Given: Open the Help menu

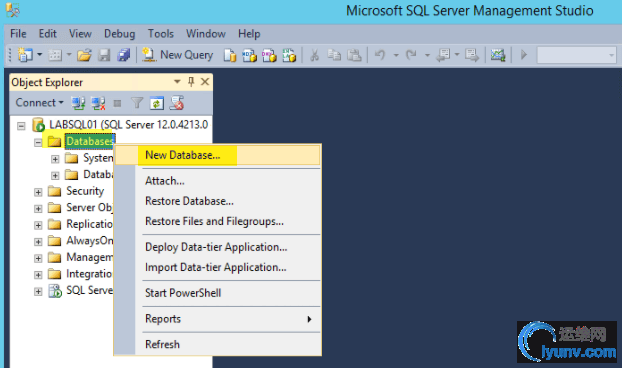Looking at the screenshot, I should pyautogui.click(x=249, y=34).
